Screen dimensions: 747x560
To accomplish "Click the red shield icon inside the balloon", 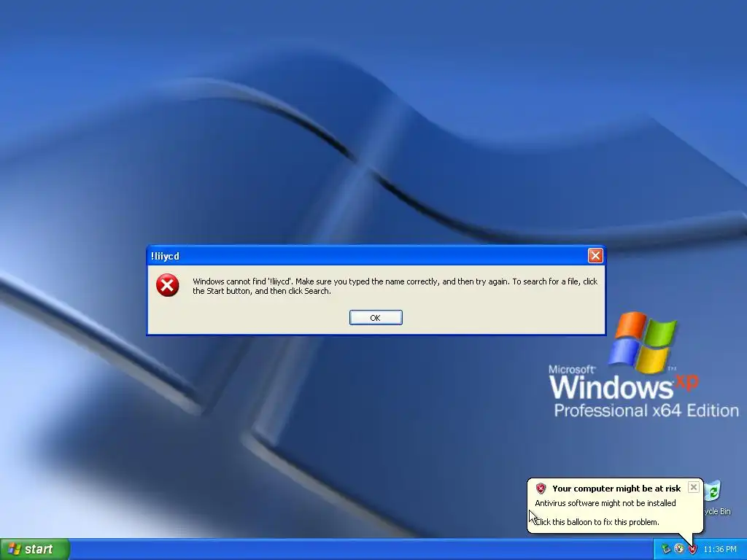I will pyautogui.click(x=541, y=488).
